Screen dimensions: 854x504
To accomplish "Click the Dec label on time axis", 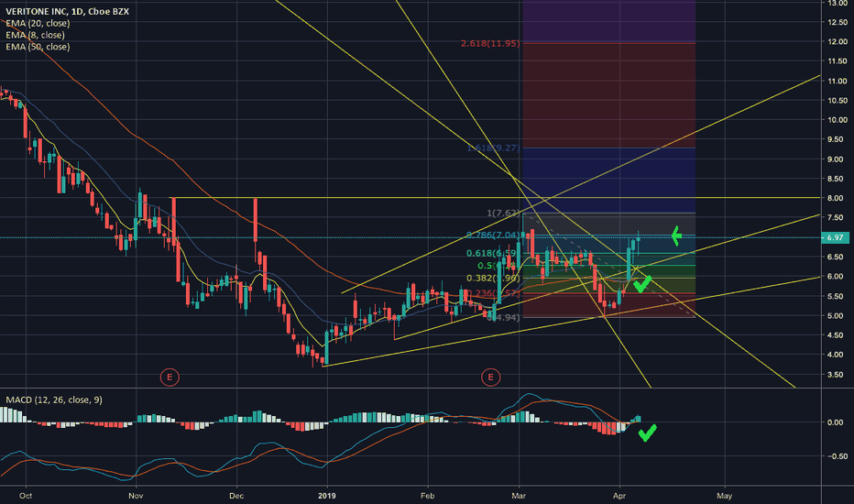I will [x=236, y=496].
